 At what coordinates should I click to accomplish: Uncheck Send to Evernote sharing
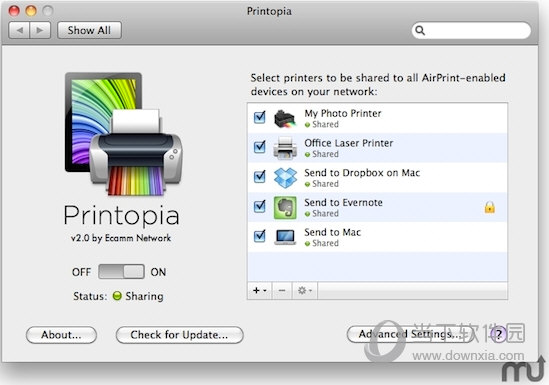point(259,206)
